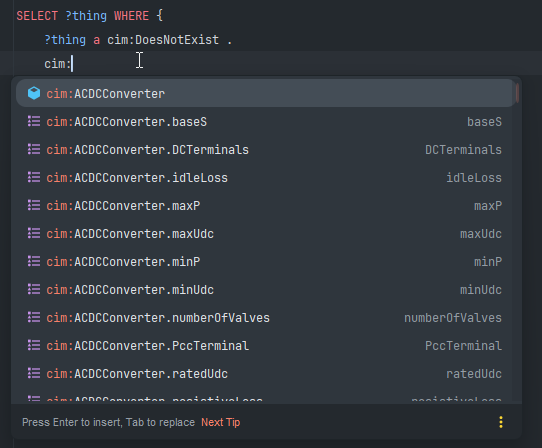Click the property icon beside ACDCConverter.numberOfValves
This screenshot has height=448, width=542.
coord(34,317)
